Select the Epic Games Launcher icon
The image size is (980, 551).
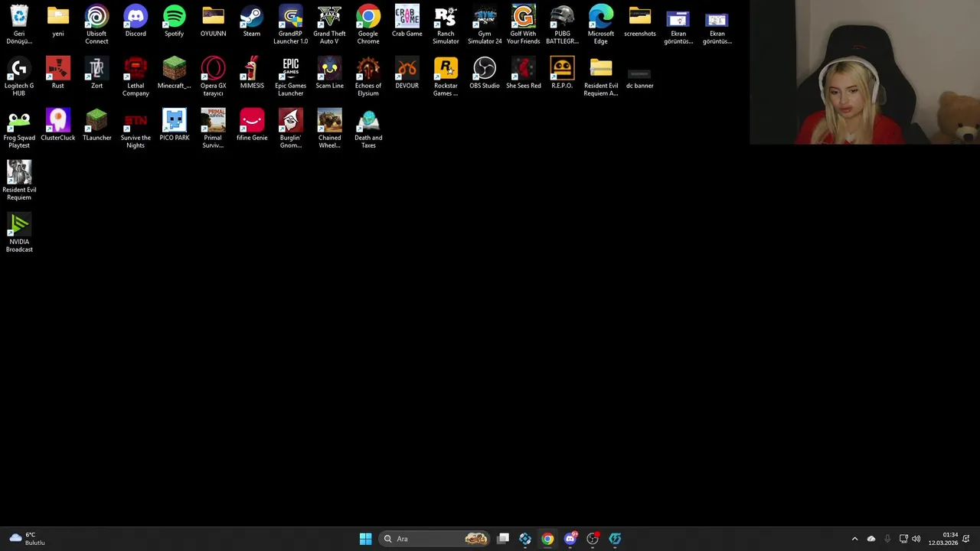point(290,77)
